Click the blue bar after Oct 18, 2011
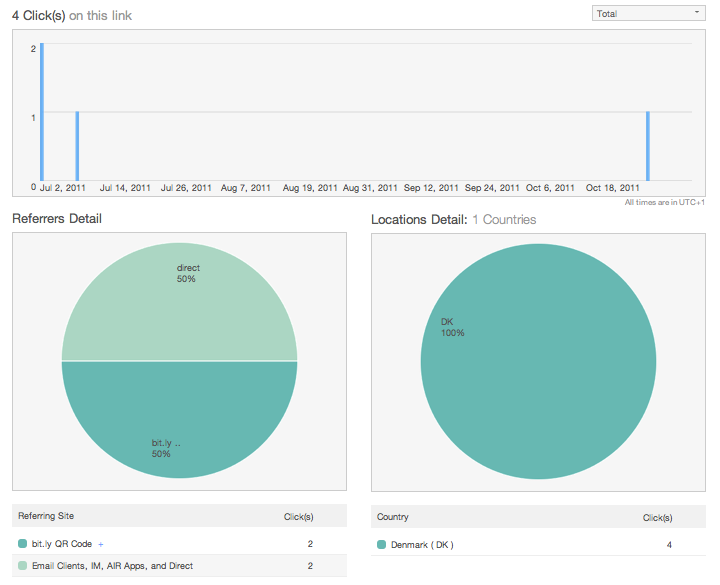Viewport: 720px width, 585px height. (648, 146)
